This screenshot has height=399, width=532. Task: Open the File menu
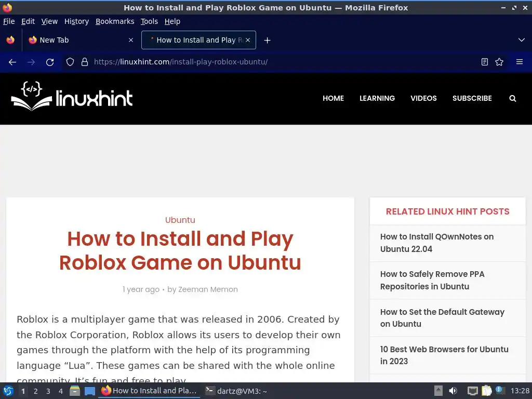[9, 21]
